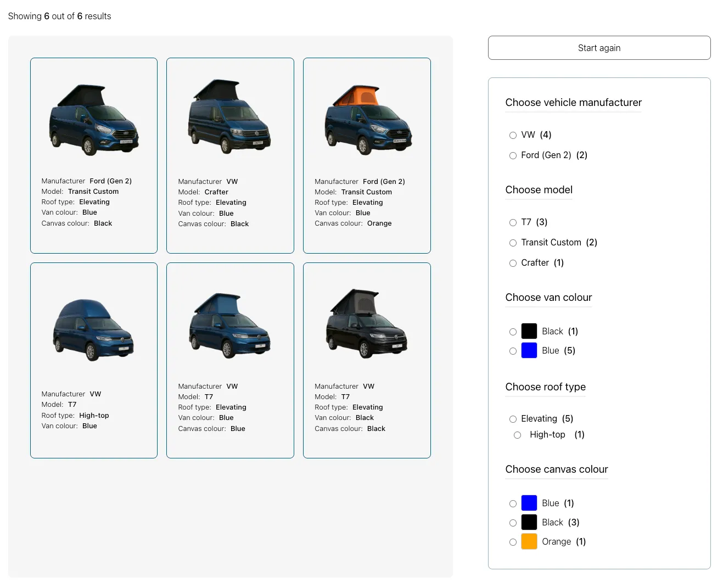Click 'Van colour: Black' text on VW T7 card
Screen dimensions: 723x588
point(344,418)
